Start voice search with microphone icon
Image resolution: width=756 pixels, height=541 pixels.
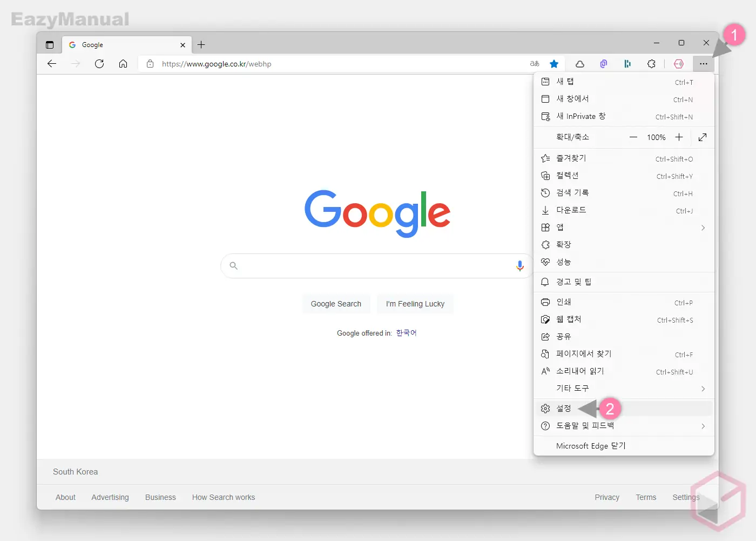[x=519, y=266]
